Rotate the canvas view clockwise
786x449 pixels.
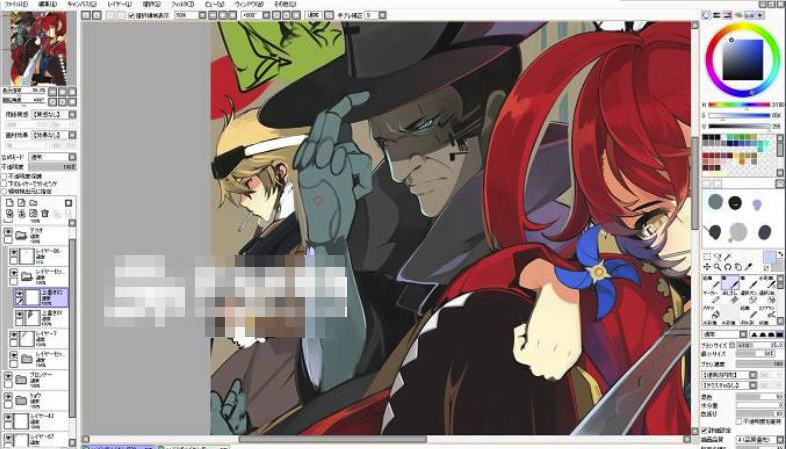pos(286,16)
